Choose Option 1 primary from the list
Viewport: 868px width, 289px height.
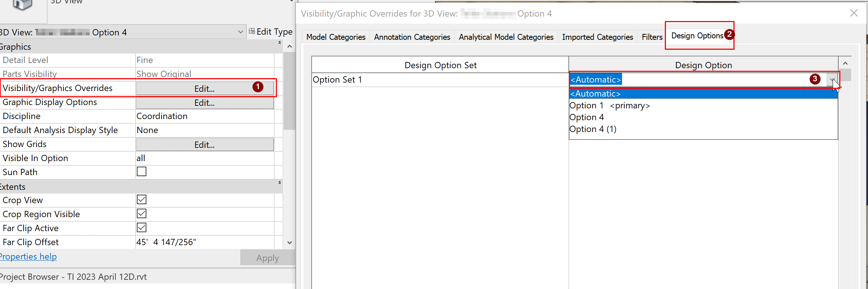pos(610,106)
